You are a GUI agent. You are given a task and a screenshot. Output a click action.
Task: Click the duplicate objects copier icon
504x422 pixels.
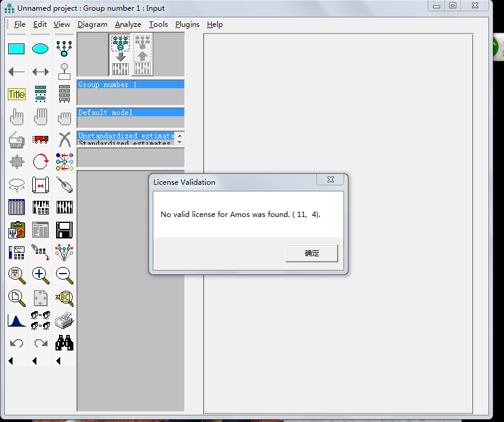pyautogui.click(x=16, y=139)
